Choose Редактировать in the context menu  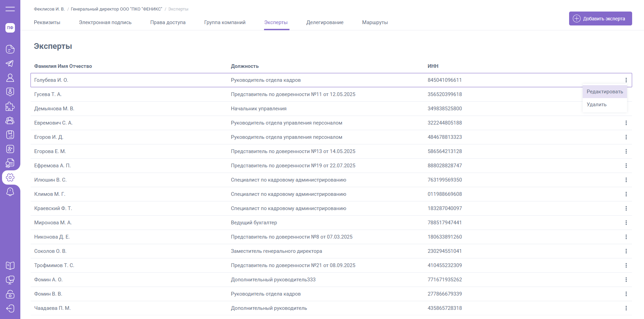tap(605, 92)
